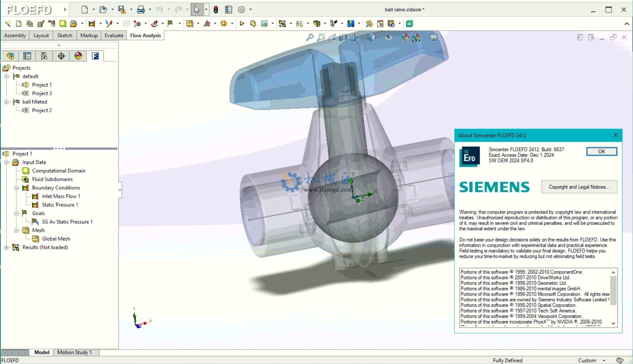The image size is (633, 364).
Task: Select the checkered flag Goals icon
Action: [x=170, y=23]
